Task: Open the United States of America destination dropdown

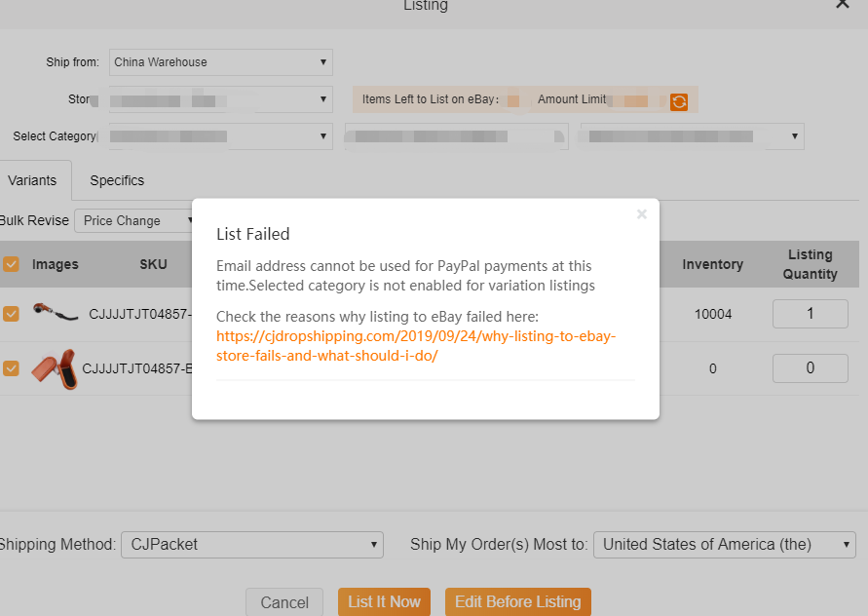Action: tap(724, 545)
